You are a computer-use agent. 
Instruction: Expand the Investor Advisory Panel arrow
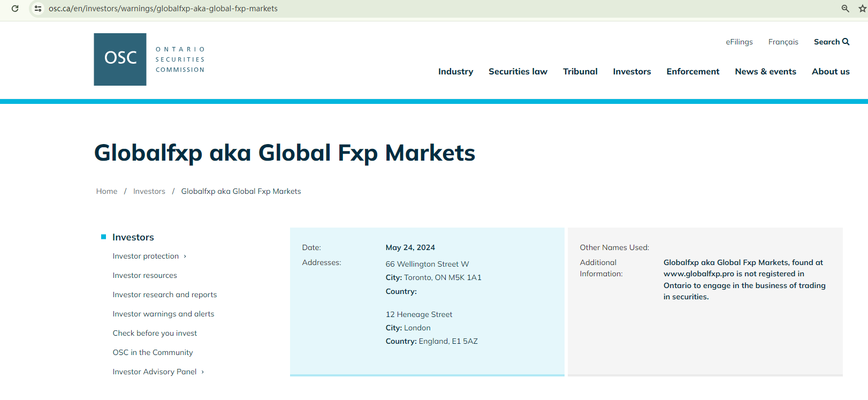coord(203,372)
